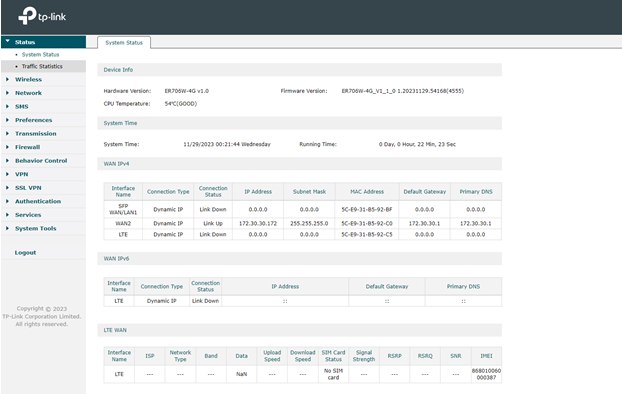Click subnet mask 255.255.255.0
Image resolution: width=622 pixels, height=394 pixels.
(309, 223)
